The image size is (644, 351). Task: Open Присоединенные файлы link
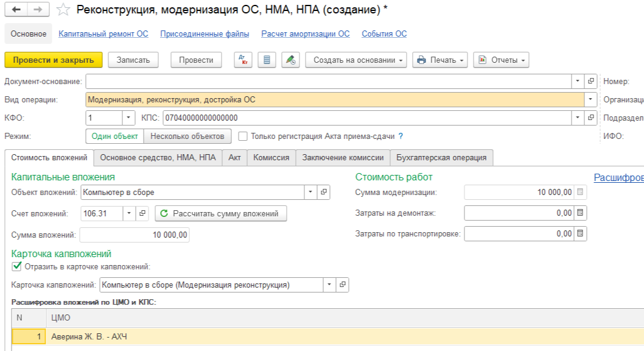pos(205,34)
